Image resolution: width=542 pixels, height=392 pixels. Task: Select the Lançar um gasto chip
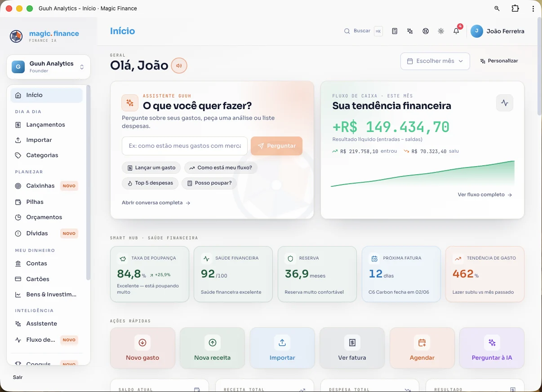coord(151,168)
